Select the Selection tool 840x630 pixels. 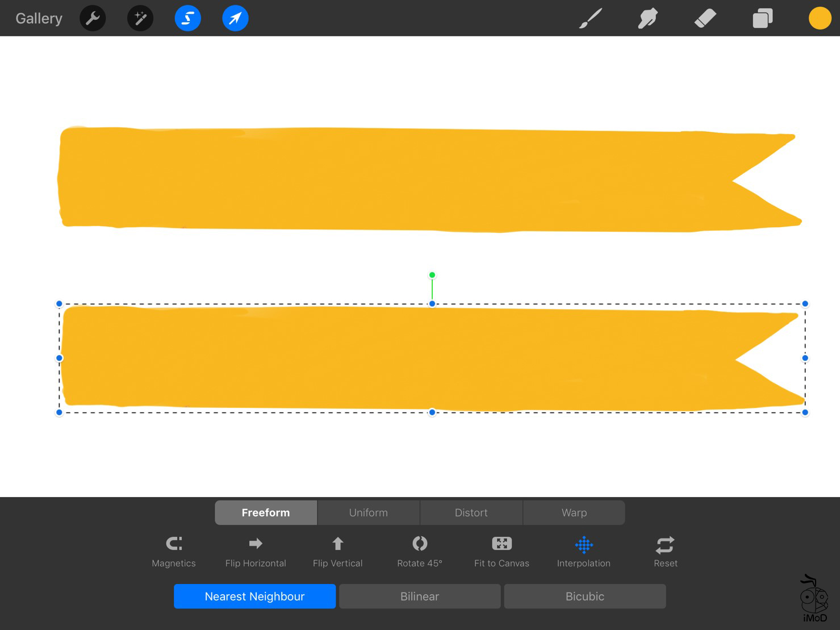[x=187, y=18]
